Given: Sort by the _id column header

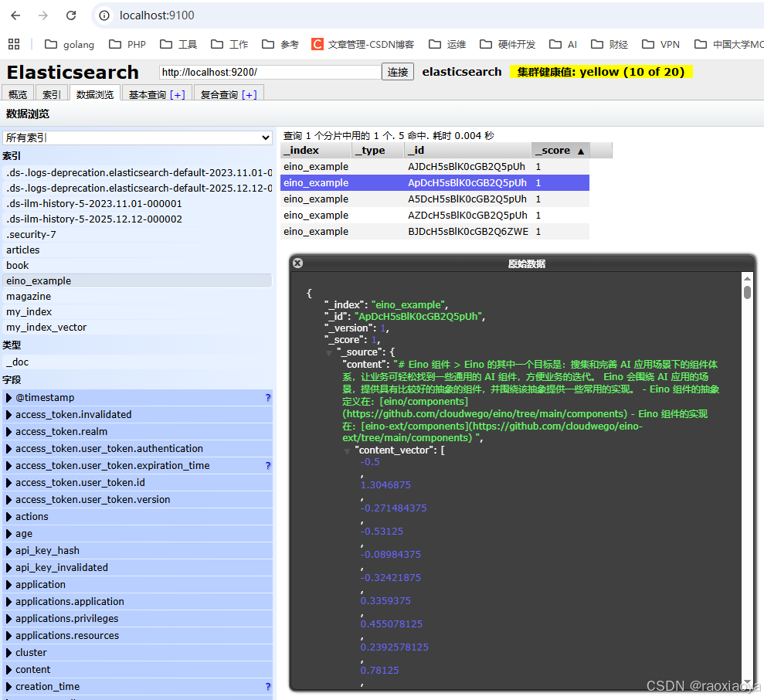Looking at the screenshot, I should click(x=468, y=151).
